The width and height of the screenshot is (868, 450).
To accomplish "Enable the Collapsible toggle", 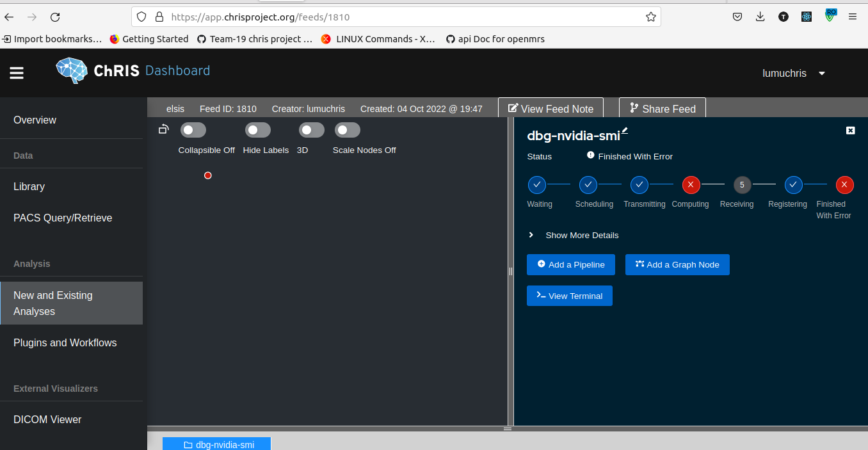I will coord(193,129).
